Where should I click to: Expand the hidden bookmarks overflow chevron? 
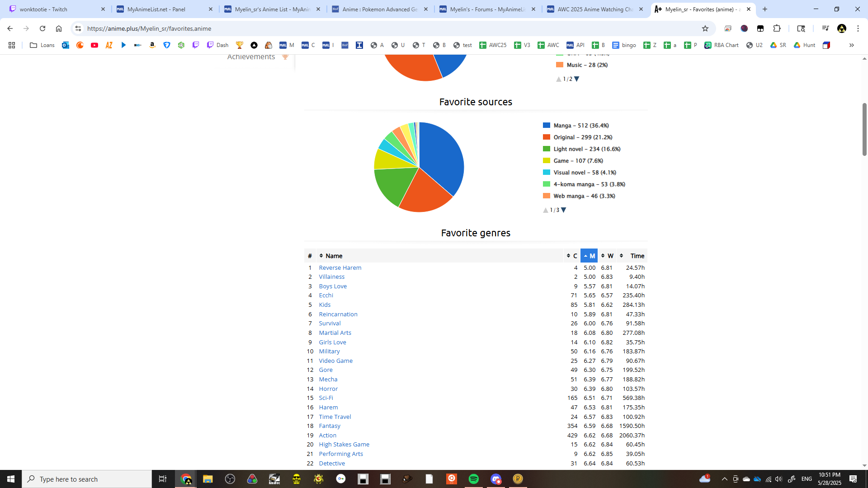pyautogui.click(x=851, y=45)
